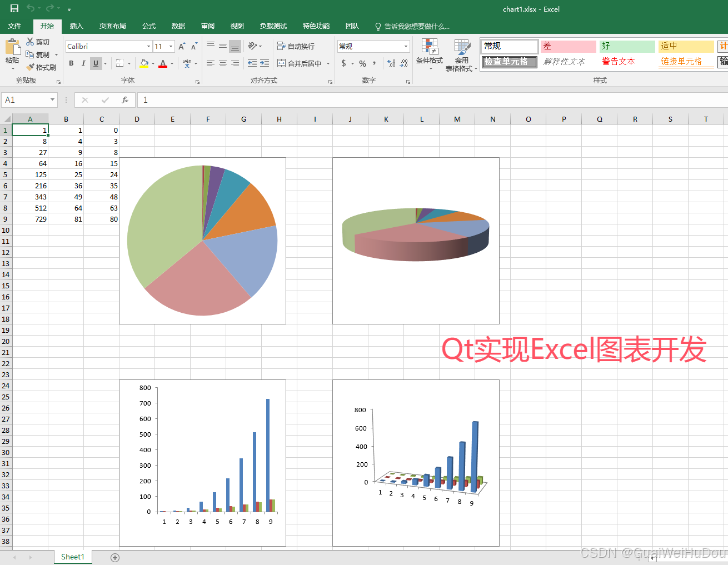Apply the 检查单元格 cell style
This screenshot has width=728, height=565.
tap(509, 62)
